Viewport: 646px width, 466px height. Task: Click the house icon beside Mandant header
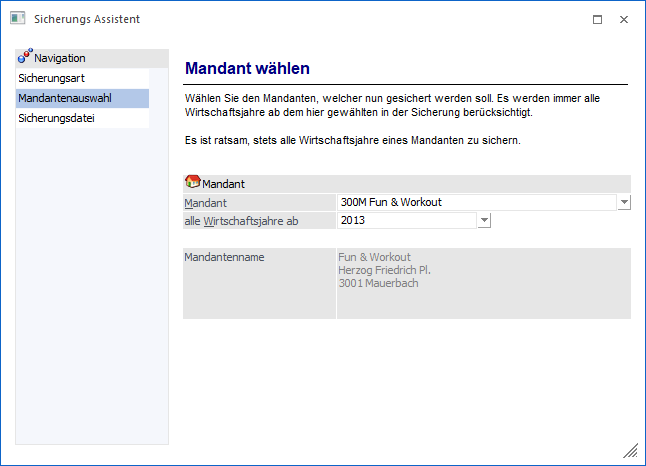[x=193, y=183]
